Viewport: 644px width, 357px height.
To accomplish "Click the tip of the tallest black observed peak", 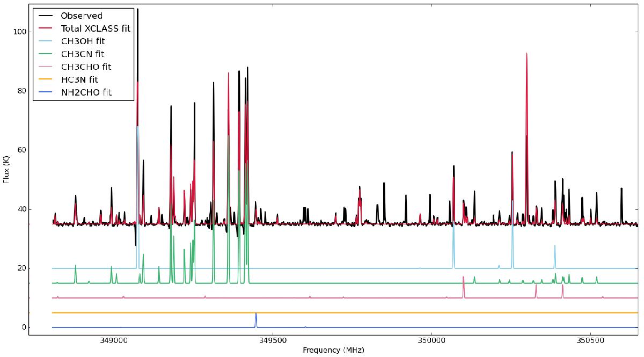I will tap(137, 10).
